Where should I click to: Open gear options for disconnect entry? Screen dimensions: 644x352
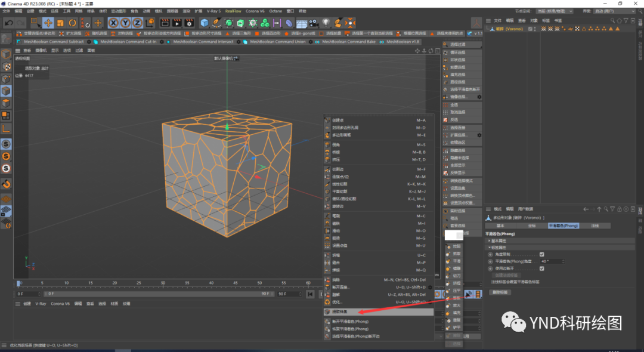[x=430, y=287]
